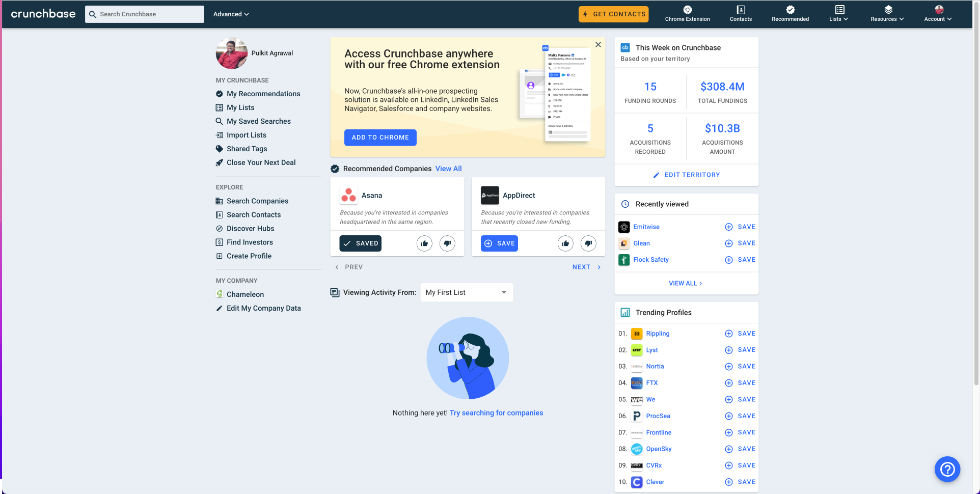
Task: Open Create Profile in sidebar
Action: click(244, 256)
